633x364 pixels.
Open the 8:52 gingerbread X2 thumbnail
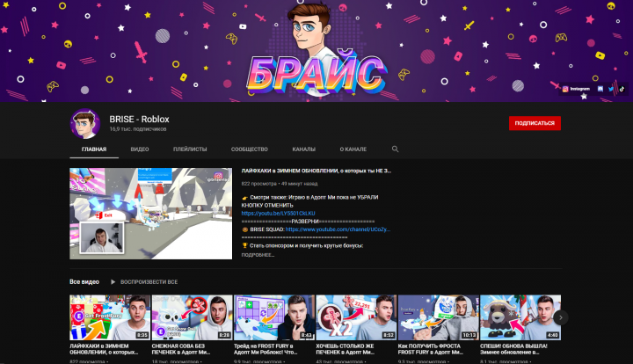click(x=356, y=317)
